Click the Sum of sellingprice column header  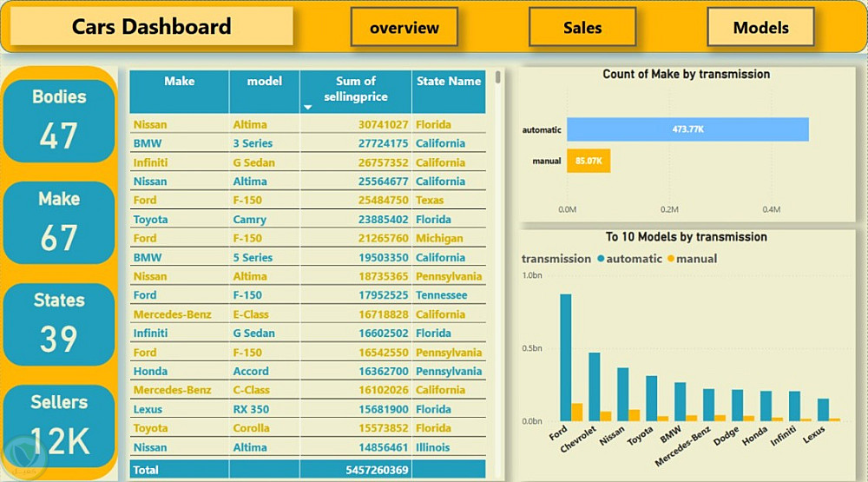click(356, 91)
